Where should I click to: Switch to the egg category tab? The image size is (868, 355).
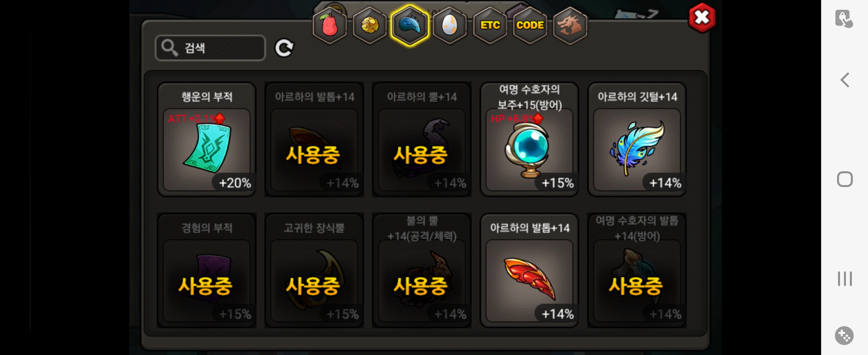pos(449,26)
